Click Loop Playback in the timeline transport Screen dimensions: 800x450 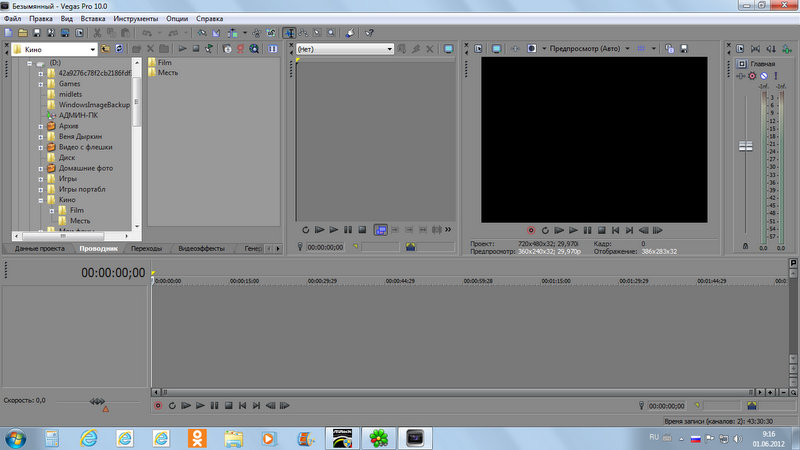pos(172,406)
